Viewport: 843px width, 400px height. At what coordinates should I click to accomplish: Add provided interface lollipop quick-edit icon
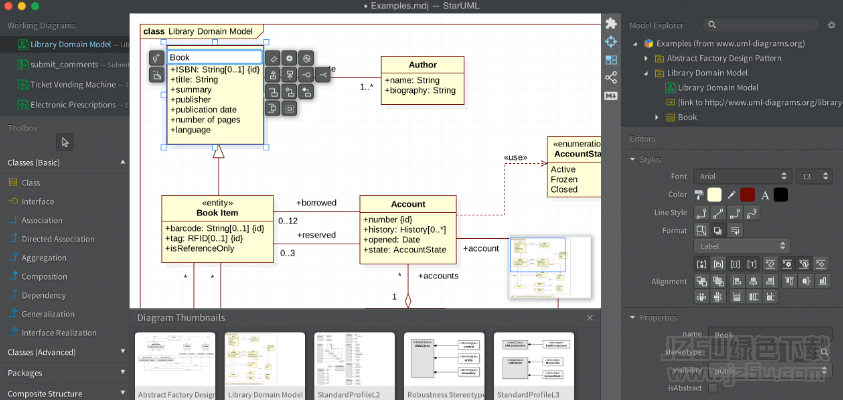click(x=306, y=75)
